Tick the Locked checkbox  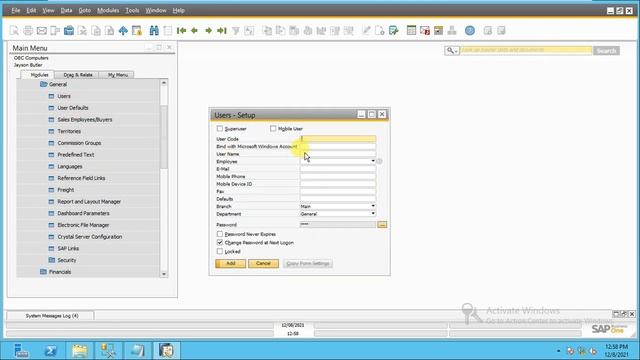tap(220, 251)
